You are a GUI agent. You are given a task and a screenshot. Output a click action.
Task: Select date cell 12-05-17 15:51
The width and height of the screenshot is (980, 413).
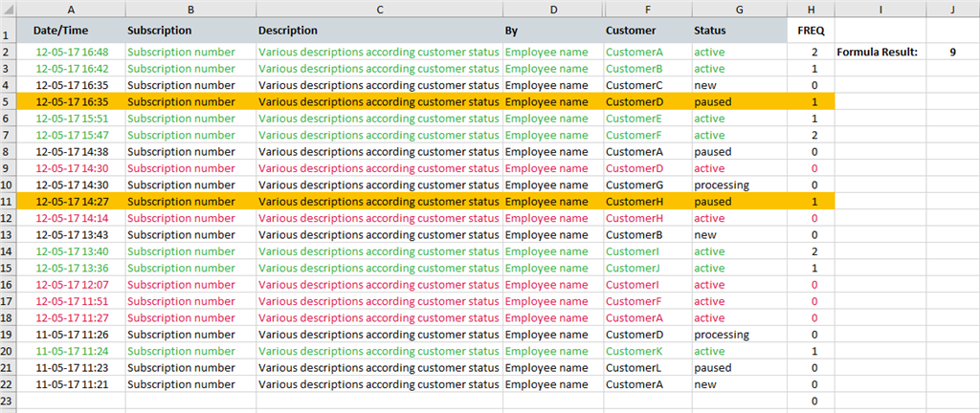coord(71,119)
